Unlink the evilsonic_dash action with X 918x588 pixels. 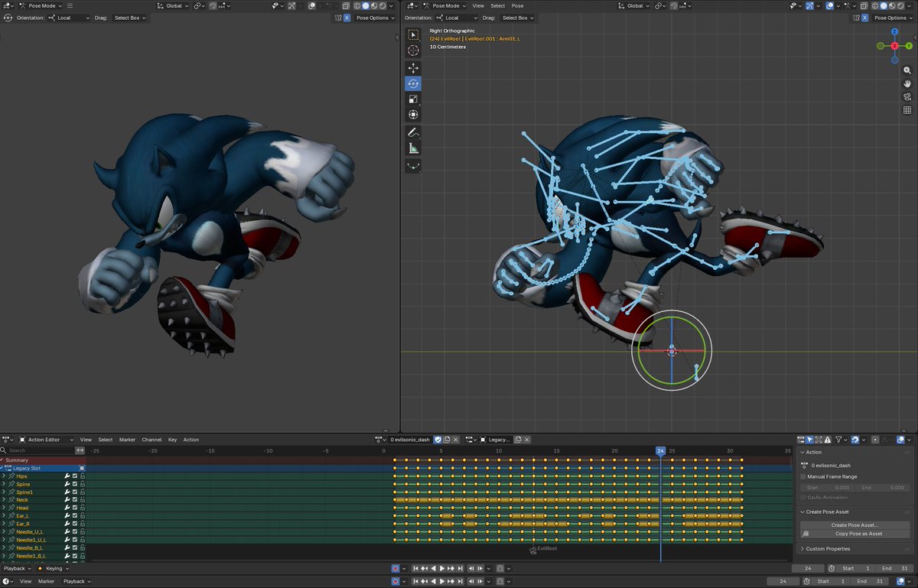click(x=456, y=440)
